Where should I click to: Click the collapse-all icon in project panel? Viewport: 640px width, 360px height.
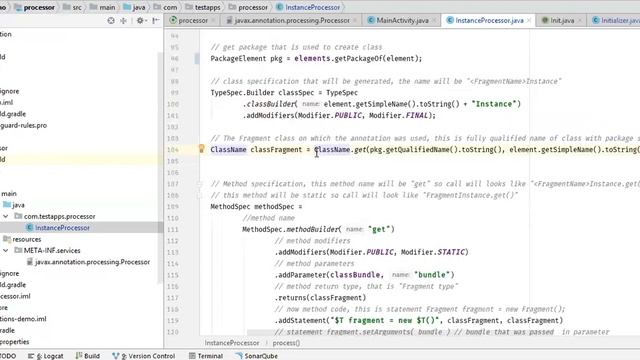pyautogui.click(x=123, y=20)
